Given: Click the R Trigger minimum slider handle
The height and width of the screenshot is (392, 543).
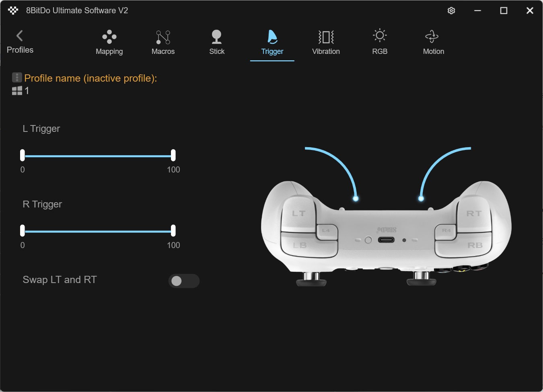Looking at the screenshot, I should tap(23, 231).
